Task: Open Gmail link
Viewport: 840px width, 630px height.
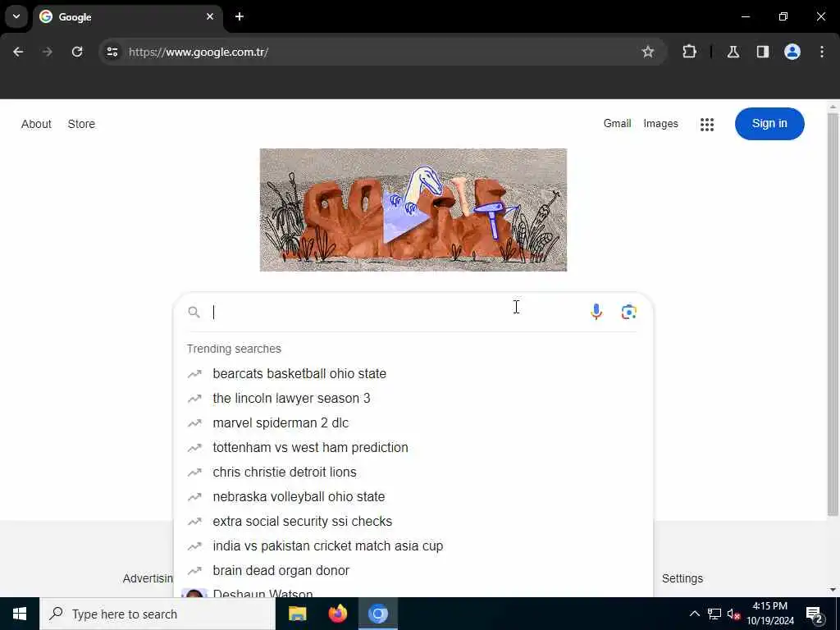Action: [x=617, y=123]
